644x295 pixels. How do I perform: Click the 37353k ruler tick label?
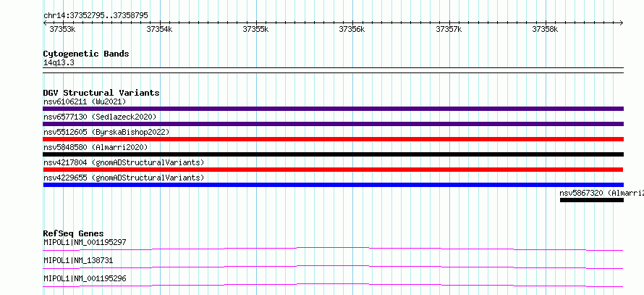tap(62, 29)
